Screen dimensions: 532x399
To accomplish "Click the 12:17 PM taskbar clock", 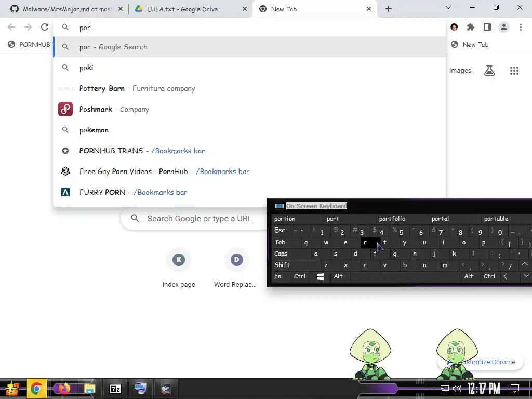I will [484, 389].
